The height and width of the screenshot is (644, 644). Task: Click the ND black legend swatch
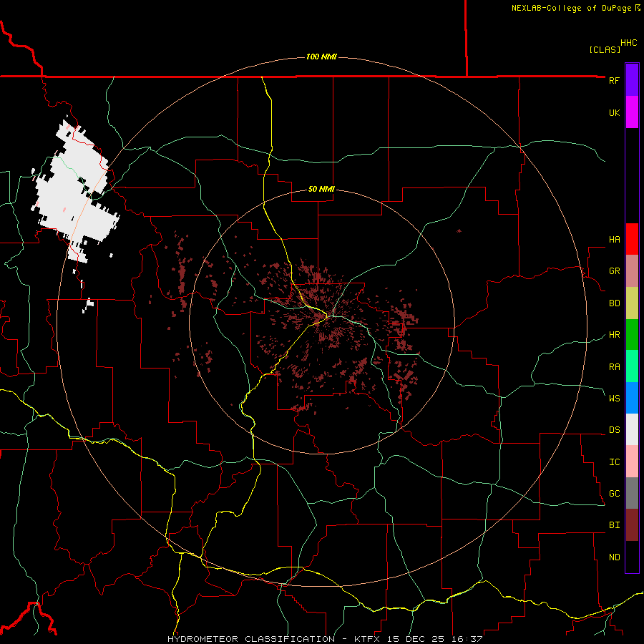coord(632,557)
